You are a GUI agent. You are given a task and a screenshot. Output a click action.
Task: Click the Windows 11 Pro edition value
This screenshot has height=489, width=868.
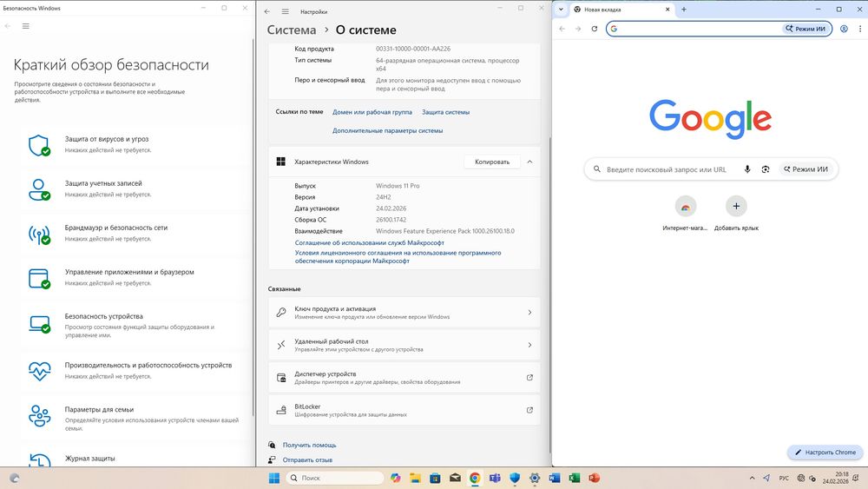(x=398, y=186)
